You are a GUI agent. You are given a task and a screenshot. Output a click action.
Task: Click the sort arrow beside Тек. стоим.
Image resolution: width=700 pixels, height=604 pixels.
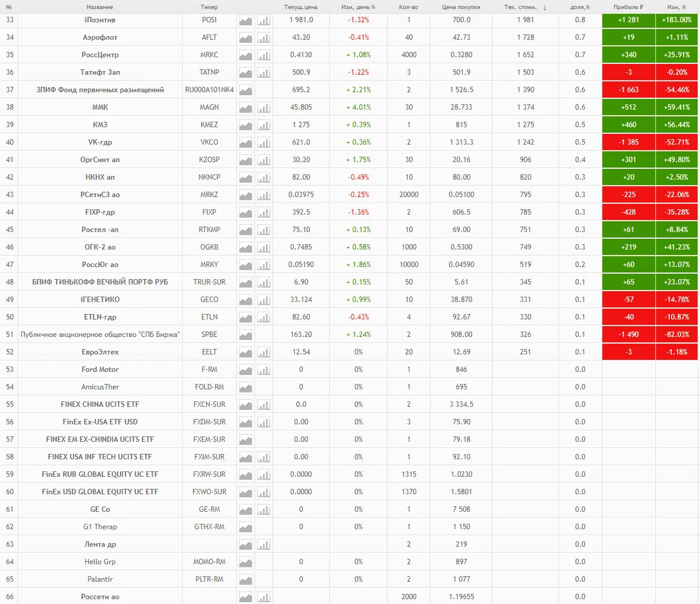pos(544,7)
